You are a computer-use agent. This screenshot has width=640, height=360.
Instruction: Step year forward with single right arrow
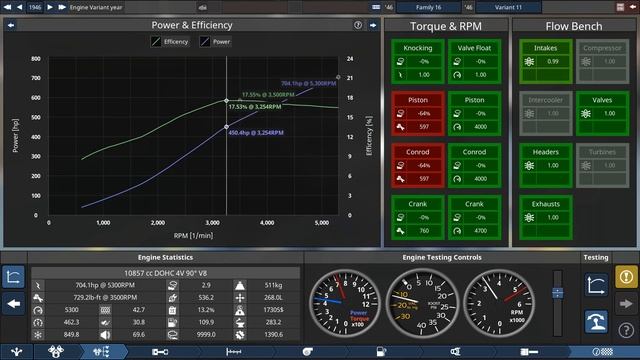50,7
